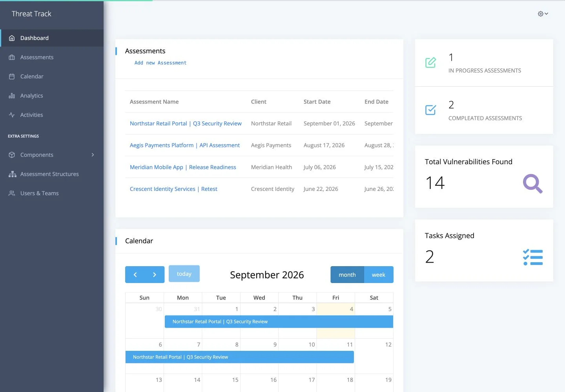Screen dimensions: 565x392
Task: Click the in-progress assessments edit icon
Action: click(x=430, y=63)
